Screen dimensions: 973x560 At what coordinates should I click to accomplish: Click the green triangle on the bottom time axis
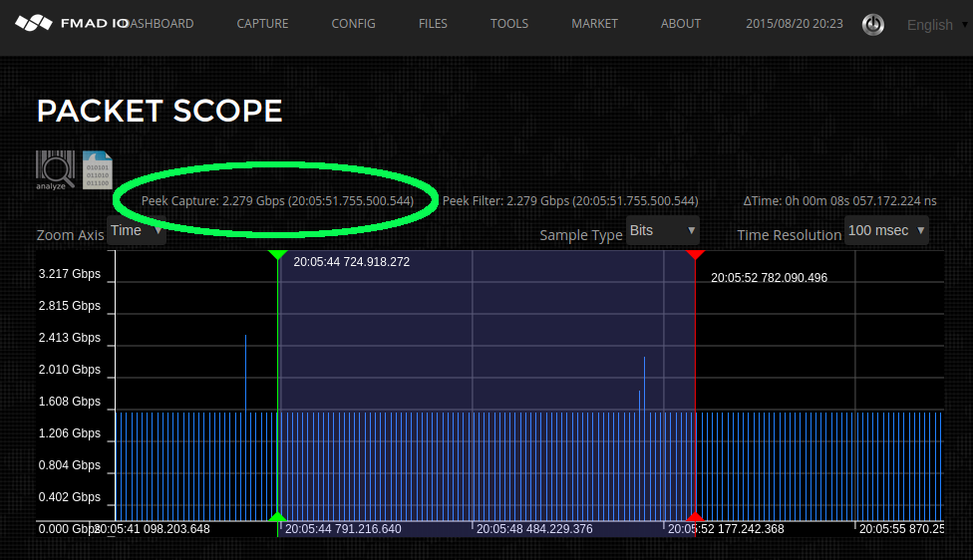tap(278, 516)
